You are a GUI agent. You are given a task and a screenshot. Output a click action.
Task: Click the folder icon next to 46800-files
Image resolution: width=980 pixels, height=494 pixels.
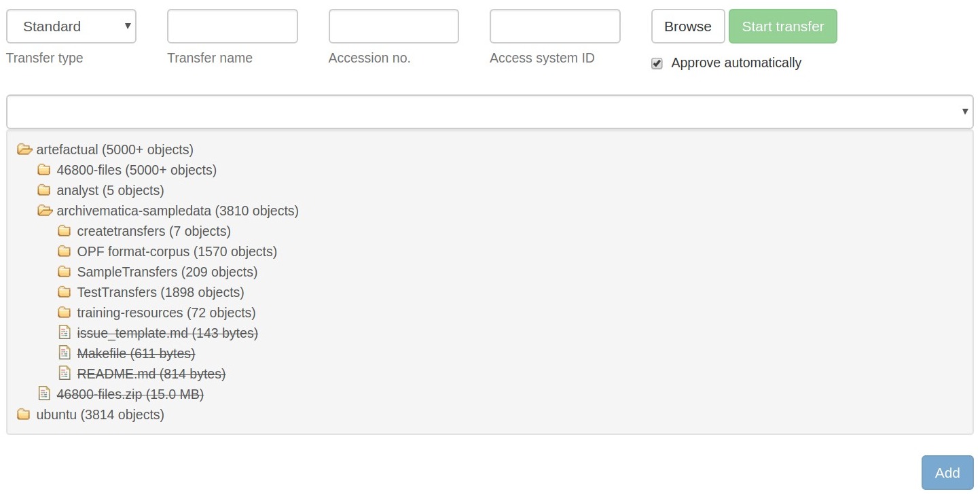(45, 169)
